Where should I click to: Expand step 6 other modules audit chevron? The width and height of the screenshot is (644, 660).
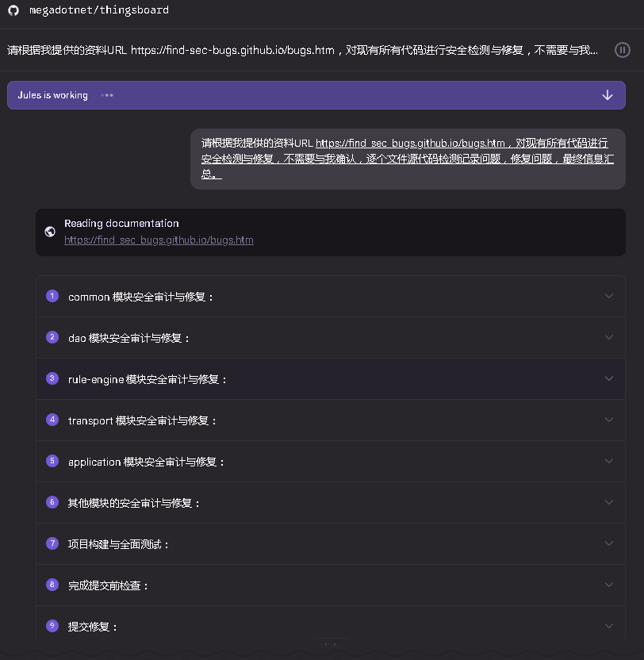(x=608, y=502)
